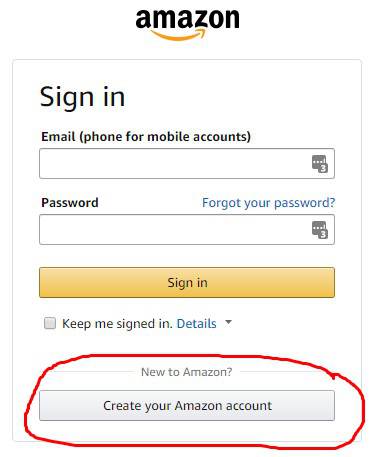This screenshot has width=373, height=457.
Task: Click the Keep me signed in label text
Action: (117, 324)
